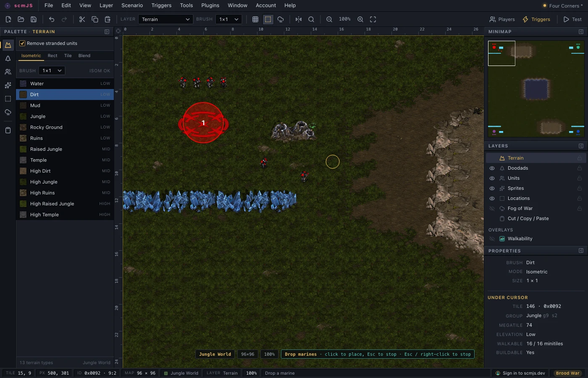Viewport: 588px width, 378px height.
Task: Select the Cut / Copy / Paste layer
Action: tap(536, 218)
